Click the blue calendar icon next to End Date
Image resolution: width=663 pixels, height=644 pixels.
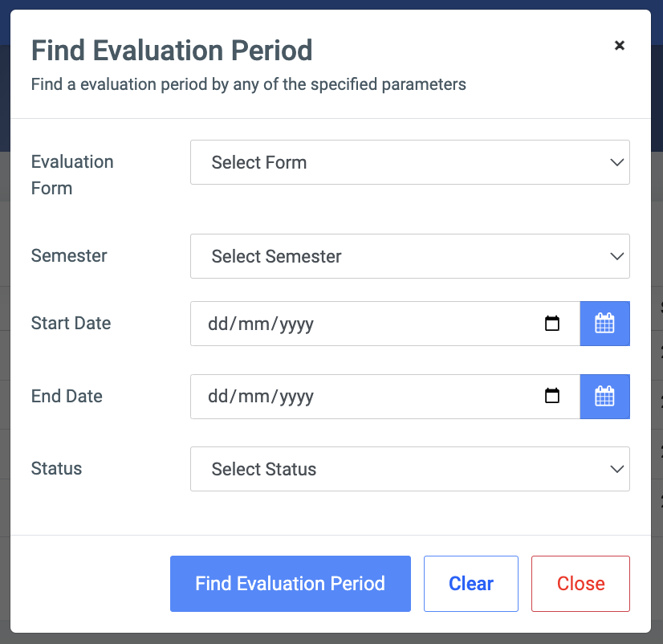pos(604,396)
